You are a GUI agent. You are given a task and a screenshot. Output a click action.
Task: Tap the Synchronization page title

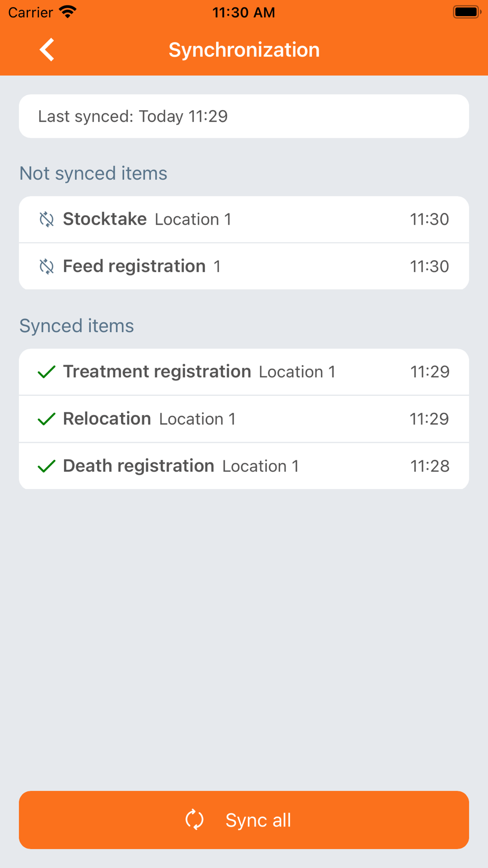pyautogui.click(x=244, y=50)
